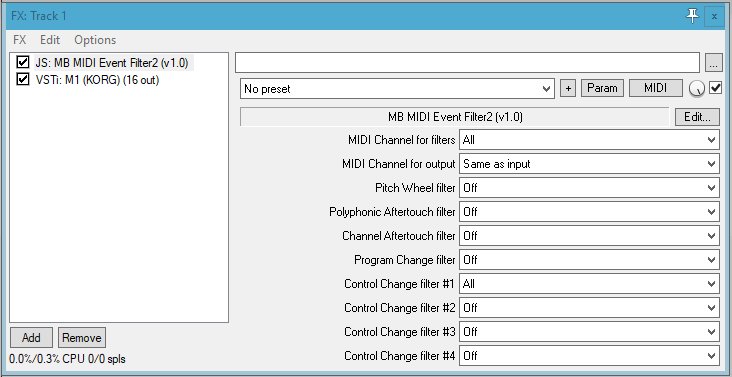Click the 'FX: Track 1' window title
The image size is (732, 377).
coord(39,16)
